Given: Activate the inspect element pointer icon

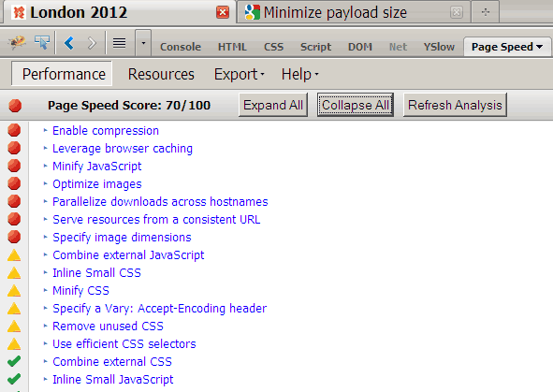Looking at the screenshot, I should tap(42, 43).
